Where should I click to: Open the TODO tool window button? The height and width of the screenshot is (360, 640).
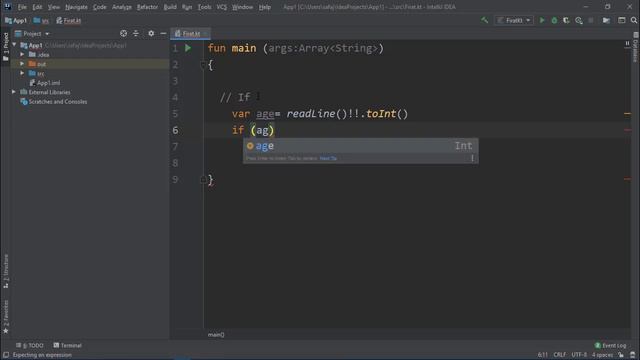[x=30, y=345]
